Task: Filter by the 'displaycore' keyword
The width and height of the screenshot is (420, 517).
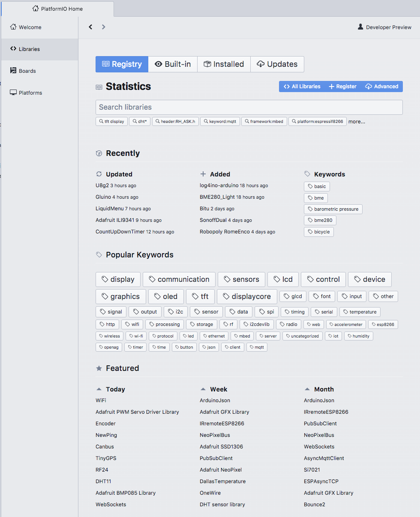Action: (x=247, y=296)
